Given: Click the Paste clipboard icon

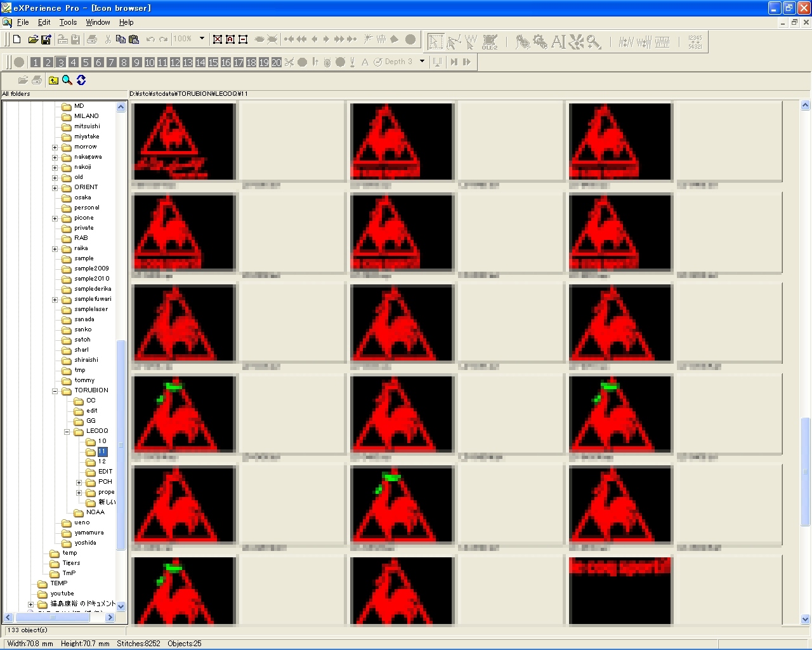Looking at the screenshot, I should click(133, 39).
